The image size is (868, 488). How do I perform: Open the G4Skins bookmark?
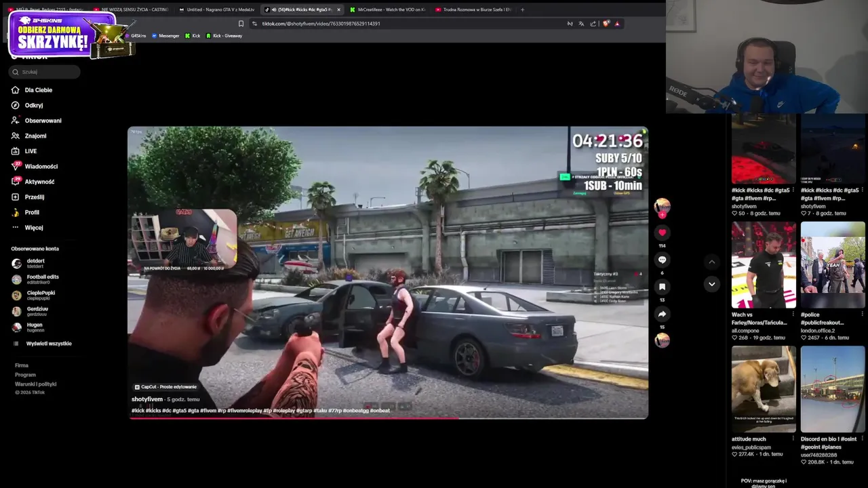136,36
